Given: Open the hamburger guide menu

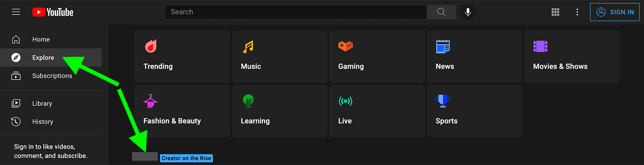Looking at the screenshot, I should click(16, 12).
